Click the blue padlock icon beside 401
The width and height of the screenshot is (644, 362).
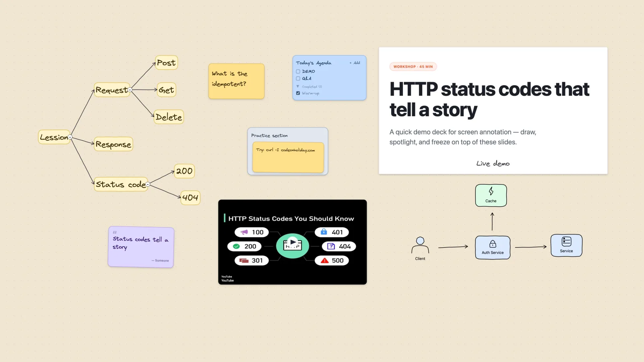[x=324, y=232]
